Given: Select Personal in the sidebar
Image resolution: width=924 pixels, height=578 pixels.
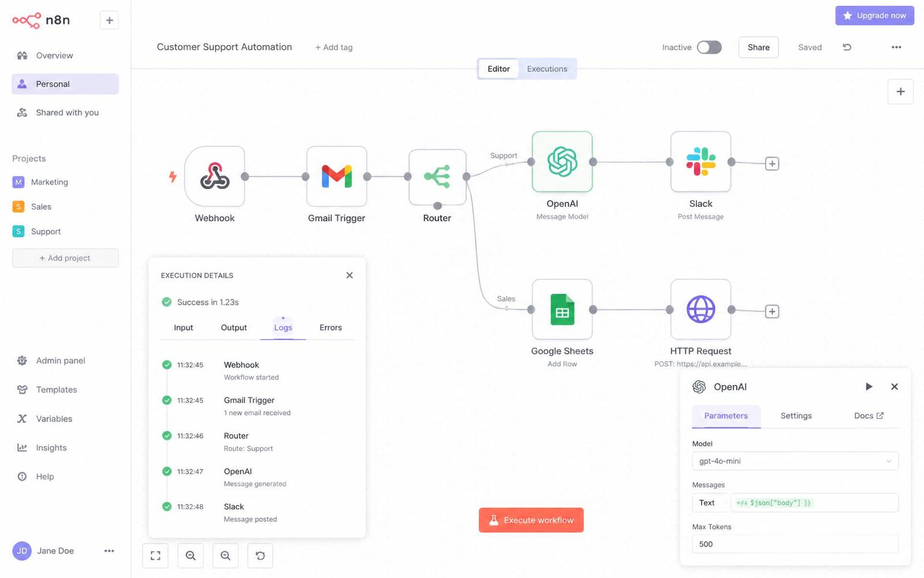Looking at the screenshot, I should click(x=65, y=84).
